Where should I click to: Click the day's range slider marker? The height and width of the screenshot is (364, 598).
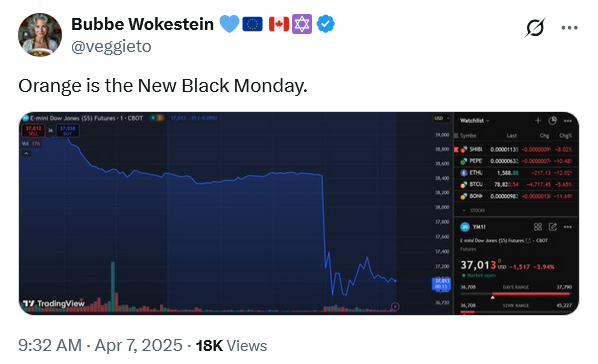[493, 296]
